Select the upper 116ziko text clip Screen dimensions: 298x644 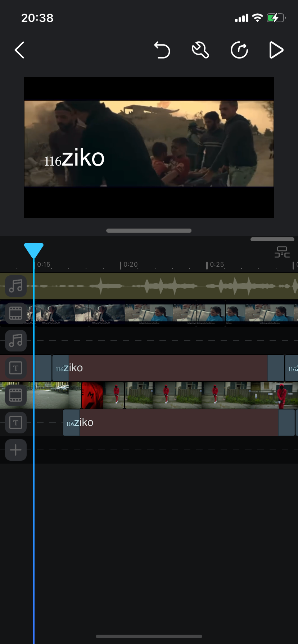tap(168, 368)
